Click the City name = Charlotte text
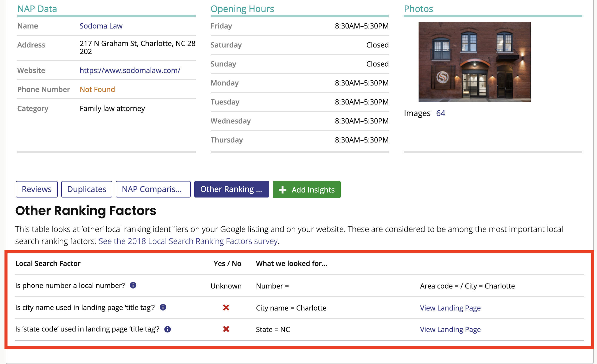Screen dimensions: 597x364 (x=291, y=308)
